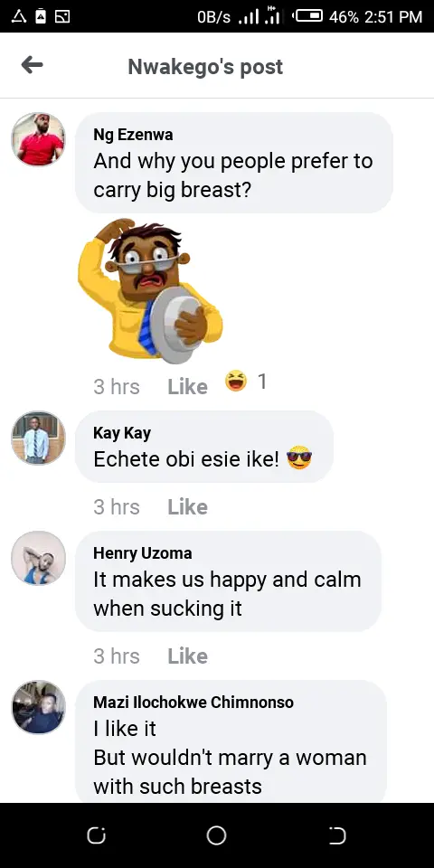Open Mazi Ilochokwe Chimnonso's profile picture
This screenshot has width=434, height=868.
tap(38, 707)
